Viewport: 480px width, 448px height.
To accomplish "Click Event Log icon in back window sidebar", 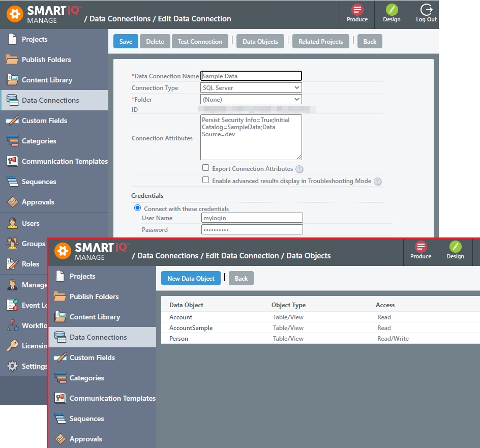I will pos(12,305).
